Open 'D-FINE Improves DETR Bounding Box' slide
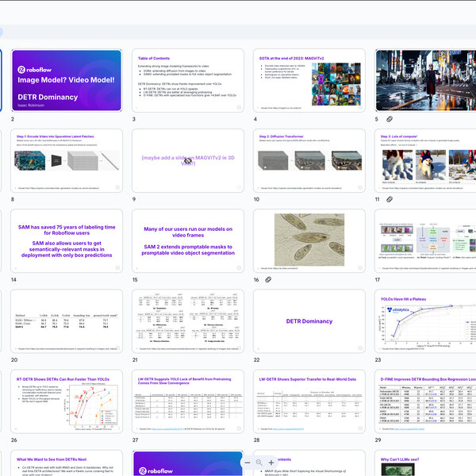This screenshot has height=476, width=476. [425, 401]
